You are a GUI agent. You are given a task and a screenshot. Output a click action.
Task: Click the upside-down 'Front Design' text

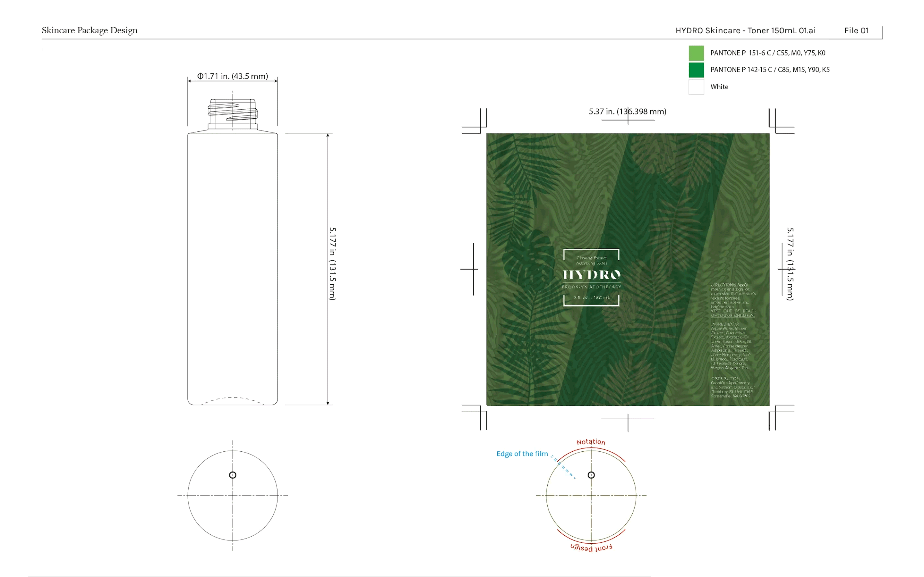click(x=591, y=548)
